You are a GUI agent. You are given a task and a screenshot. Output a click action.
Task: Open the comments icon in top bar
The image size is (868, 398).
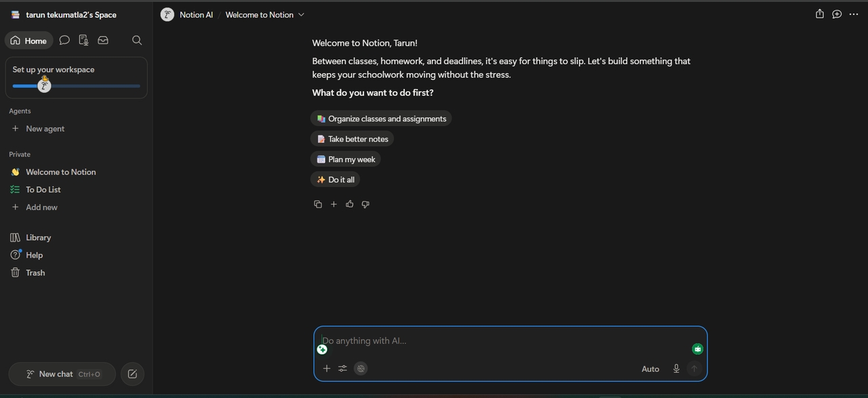tap(837, 14)
